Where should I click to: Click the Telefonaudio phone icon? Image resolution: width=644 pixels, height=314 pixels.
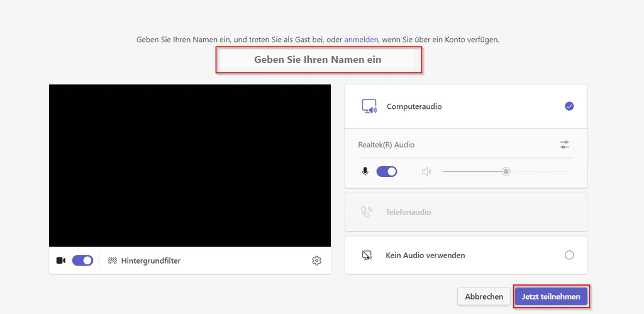pos(367,212)
